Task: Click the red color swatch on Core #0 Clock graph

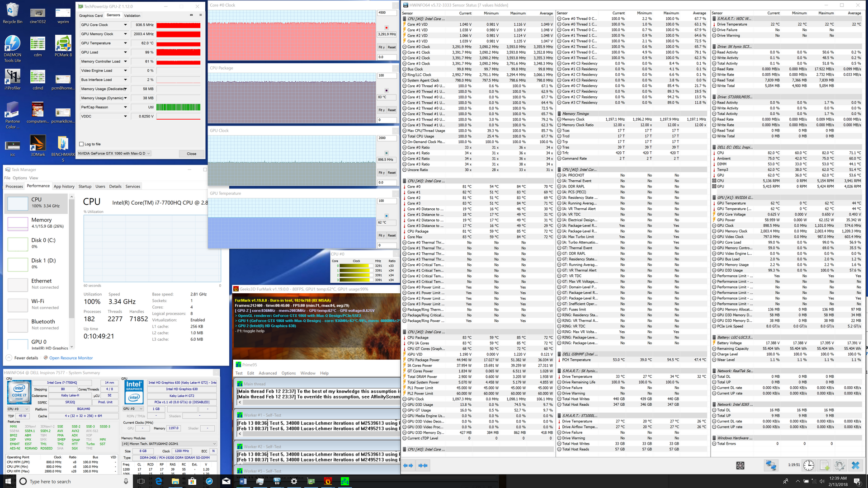Action: pos(387,28)
